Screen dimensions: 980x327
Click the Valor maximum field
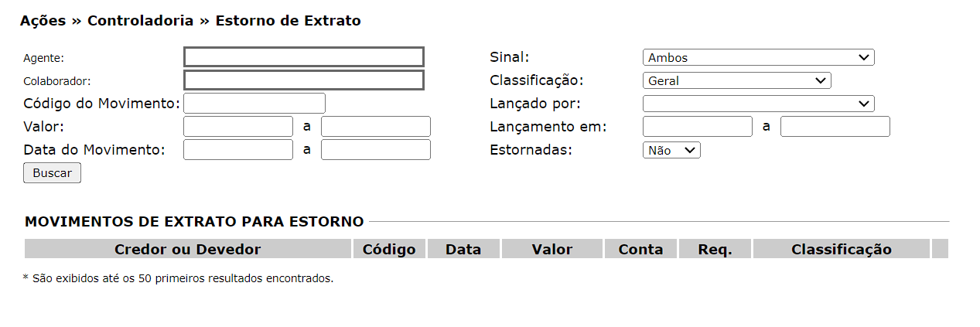coord(375,127)
